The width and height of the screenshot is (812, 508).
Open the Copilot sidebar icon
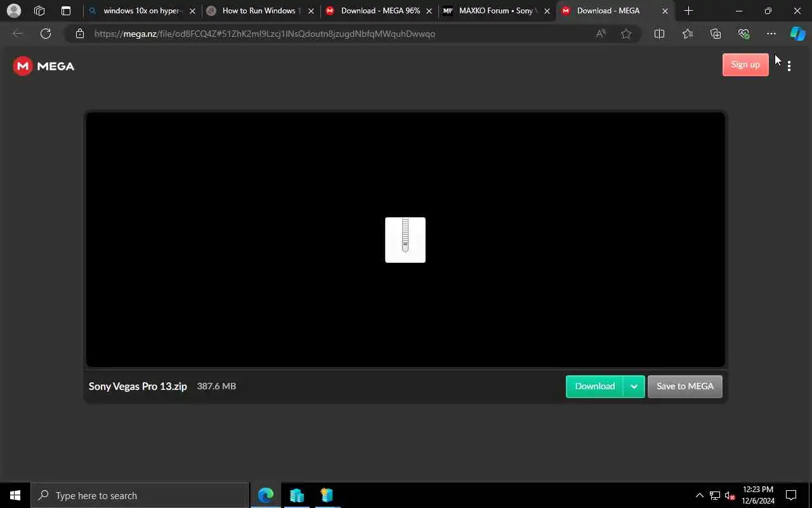click(797, 34)
